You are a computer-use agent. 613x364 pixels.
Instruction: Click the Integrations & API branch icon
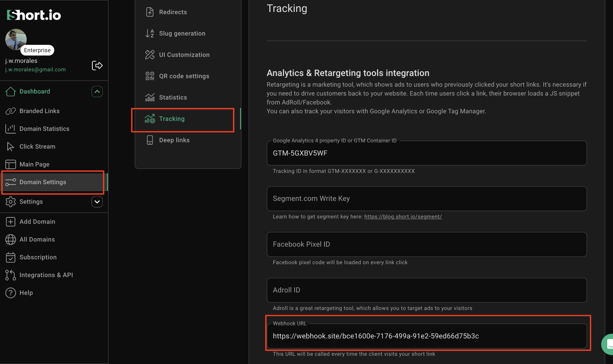click(11, 275)
